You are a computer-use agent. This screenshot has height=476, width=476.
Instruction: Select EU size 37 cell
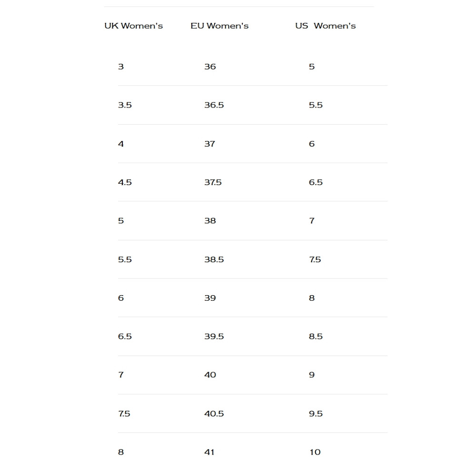coord(209,144)
